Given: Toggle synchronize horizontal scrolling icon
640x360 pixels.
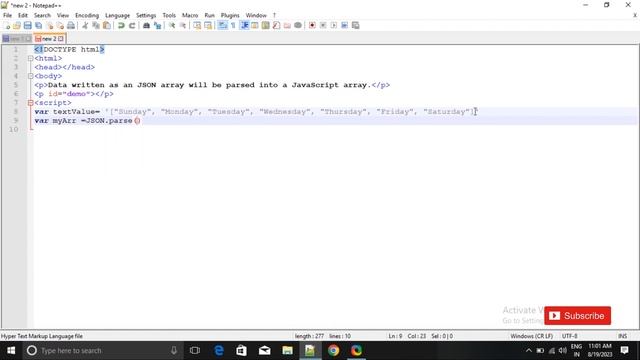Looking at the screenshot, I should click(208, 25).
